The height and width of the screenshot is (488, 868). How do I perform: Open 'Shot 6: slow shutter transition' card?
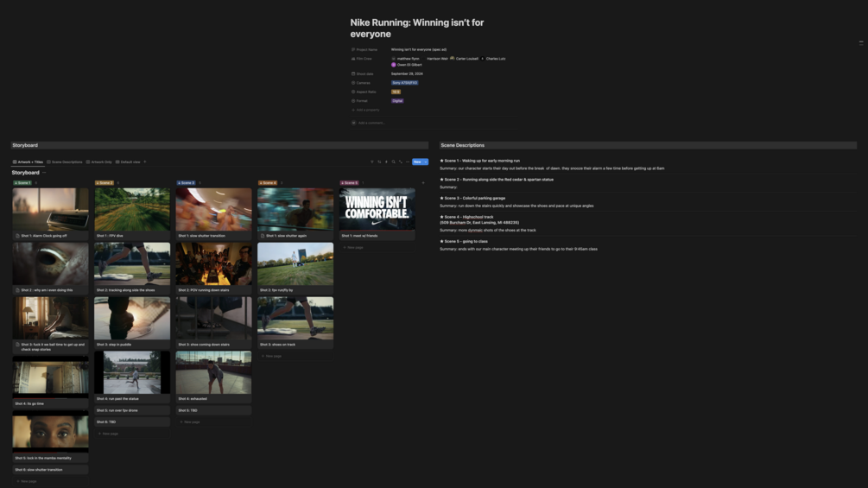[50, 470]
